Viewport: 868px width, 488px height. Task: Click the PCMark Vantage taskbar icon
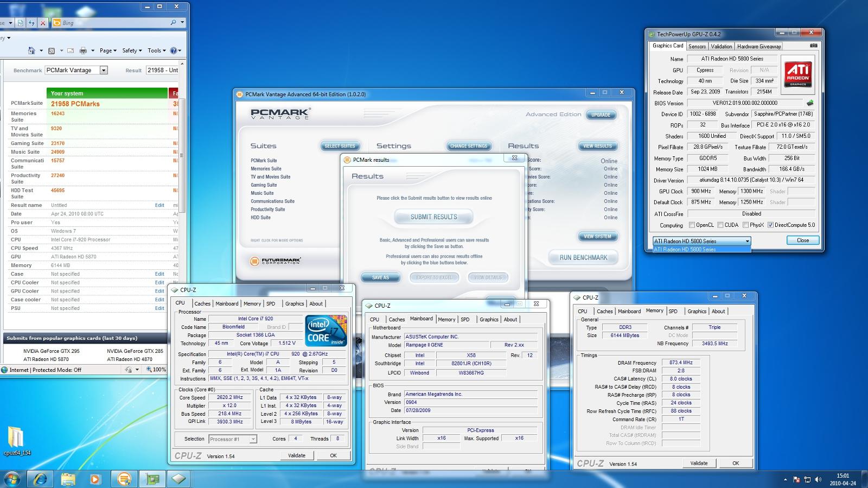click(124, 479)
